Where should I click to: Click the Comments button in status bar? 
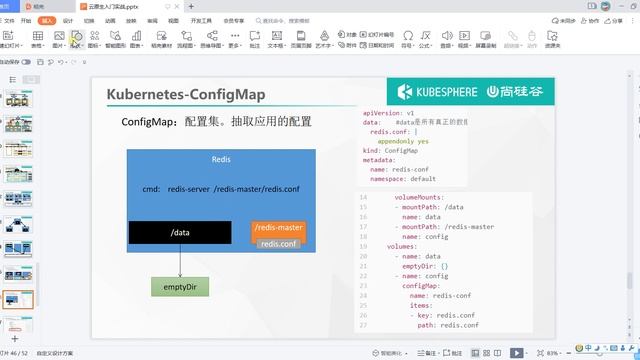[453, 353]
